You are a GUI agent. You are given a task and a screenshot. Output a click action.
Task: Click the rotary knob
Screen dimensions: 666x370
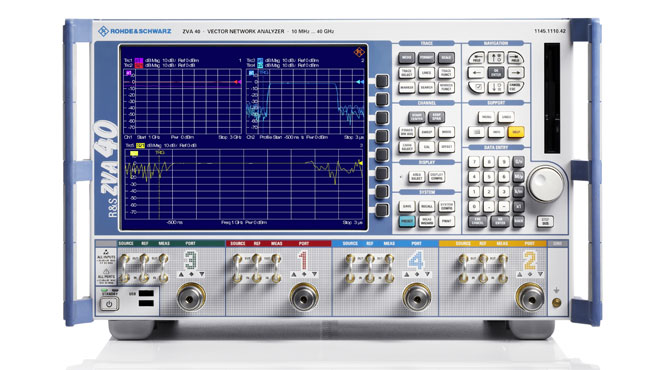click(x=545, y=184)
